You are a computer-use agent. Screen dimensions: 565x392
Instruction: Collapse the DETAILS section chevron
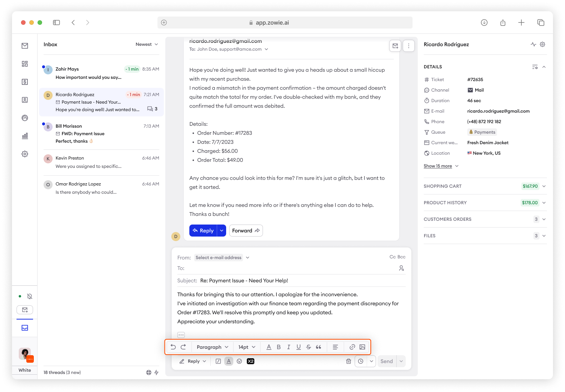(544, 67)
